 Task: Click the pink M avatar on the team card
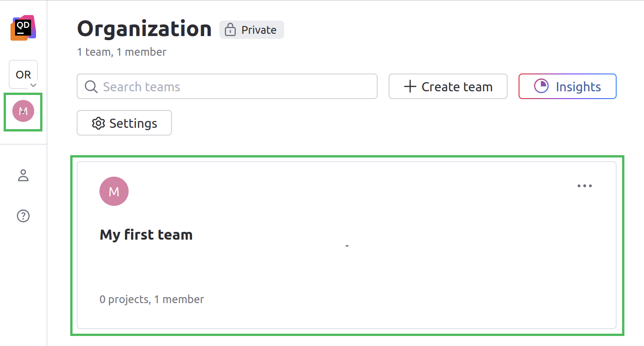pos(114,191)
